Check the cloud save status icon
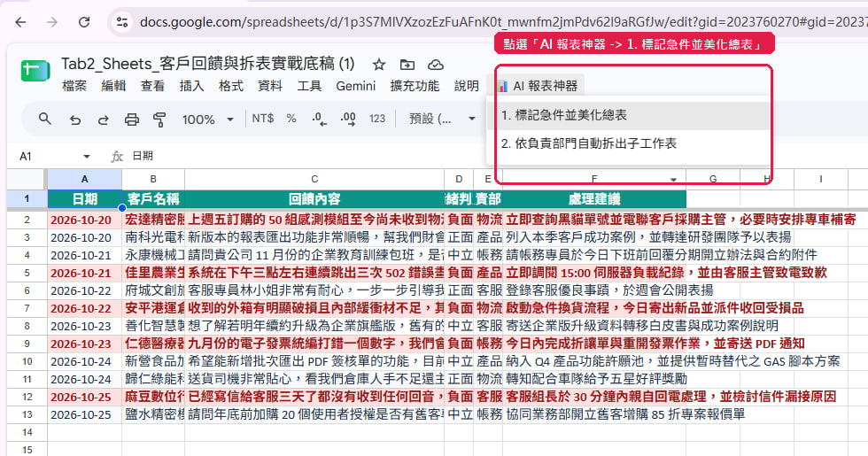This screenshot has width=868, height=456. tap(436, 65)
